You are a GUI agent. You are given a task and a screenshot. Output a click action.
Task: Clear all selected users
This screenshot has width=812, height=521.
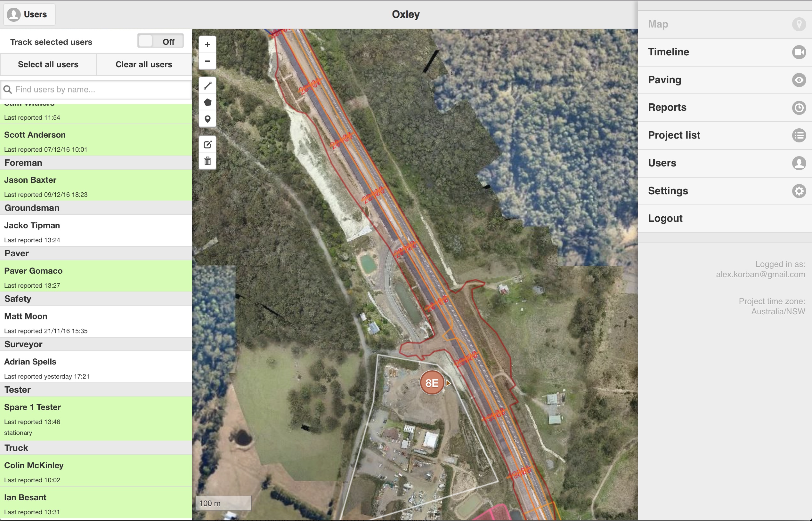tap(144, 64)
